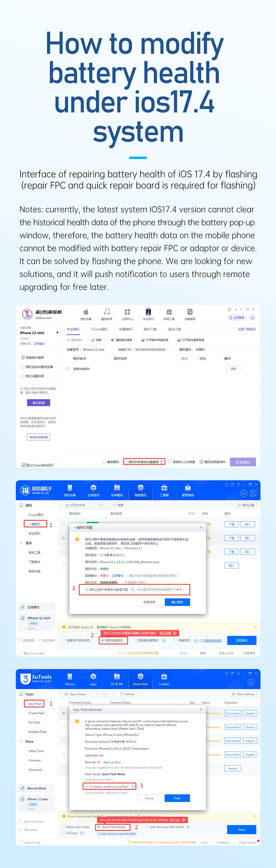Viewport: 276px width, 868px height.
Task: Select Easy Flash in 3uTools sidebar
Action: [x=35, y=704]
